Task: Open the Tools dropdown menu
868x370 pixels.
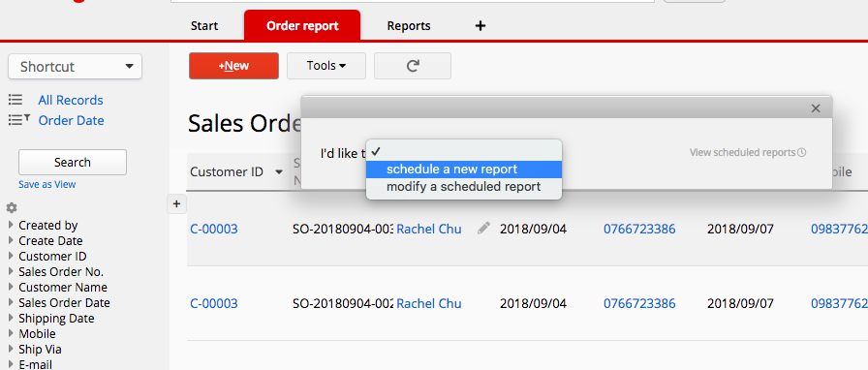Action: tap(326, 66)
